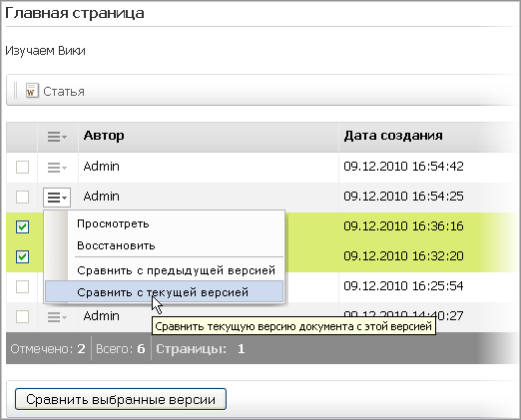
Task: Click active actions menu for 16:54:25 row
Action: pyautogui.click(x=57, y=198)
